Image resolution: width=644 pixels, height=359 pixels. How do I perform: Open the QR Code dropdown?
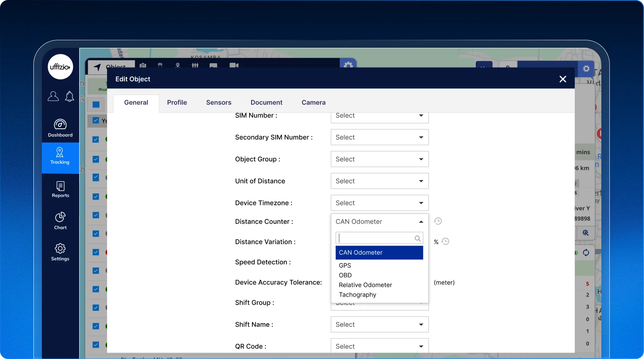tap(380, 346)
